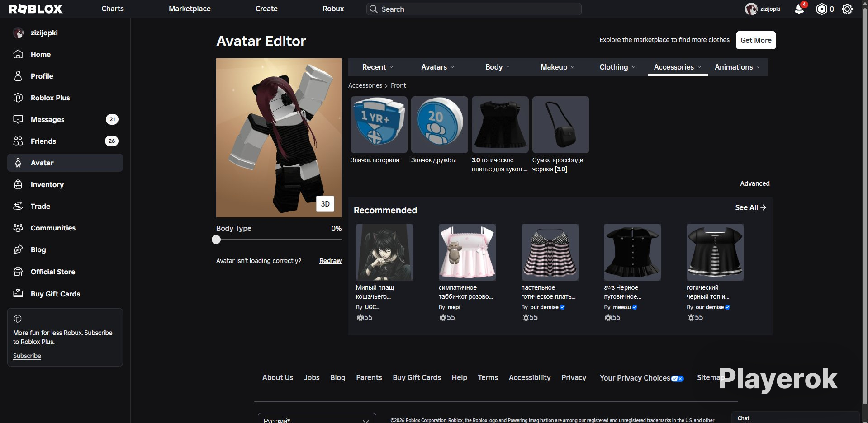Screen dimensions: 868x423
Task: Open the Chat panel bar
Action: pyautogui.click(x=796, y=418)
